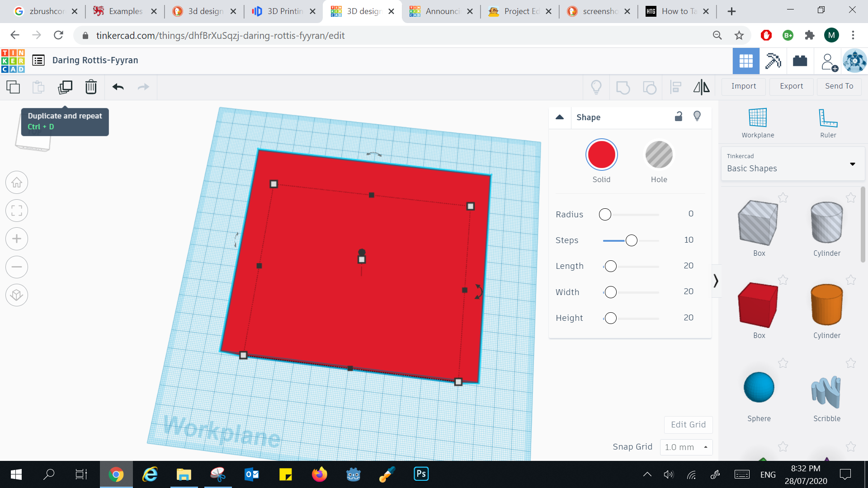This screenshot has width=868, height=488.
Task: Select Solid mode for the shape
Action: [x=601, y=154]
